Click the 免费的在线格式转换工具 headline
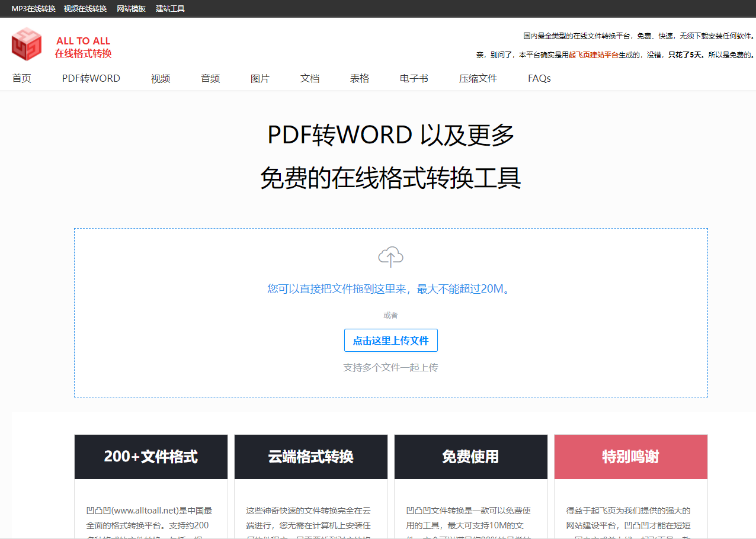Image resolution: width=756 pixels, height=539 pixels. 391,178
